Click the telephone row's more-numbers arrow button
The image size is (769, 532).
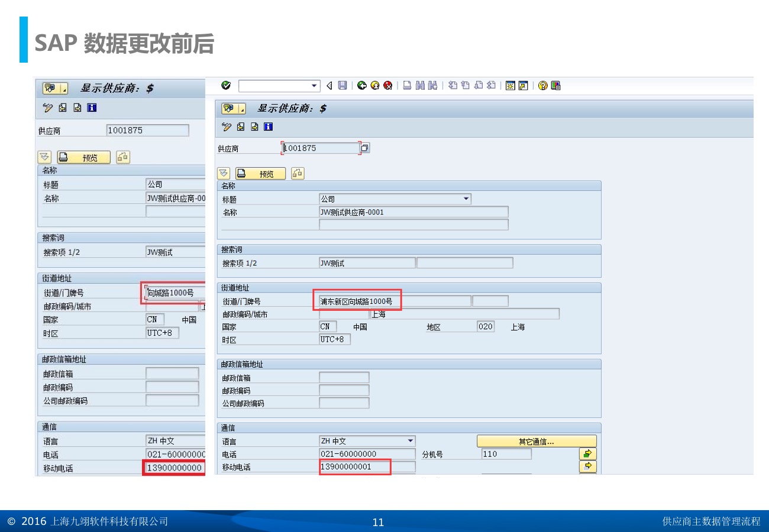pos(587,454)
